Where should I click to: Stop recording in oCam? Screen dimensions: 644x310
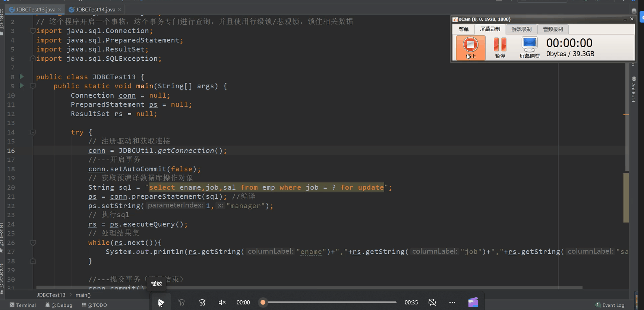(470, 48)
